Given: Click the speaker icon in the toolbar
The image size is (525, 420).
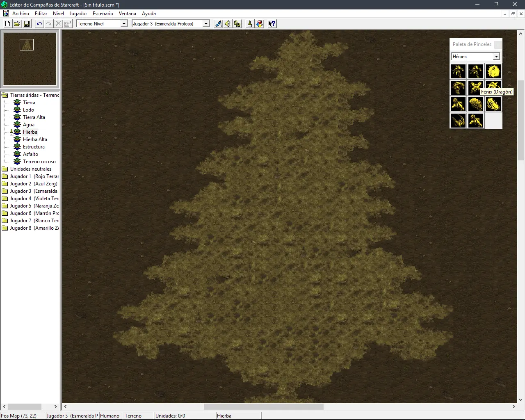Looking at the screenshot, I should [x=228, y=24].
